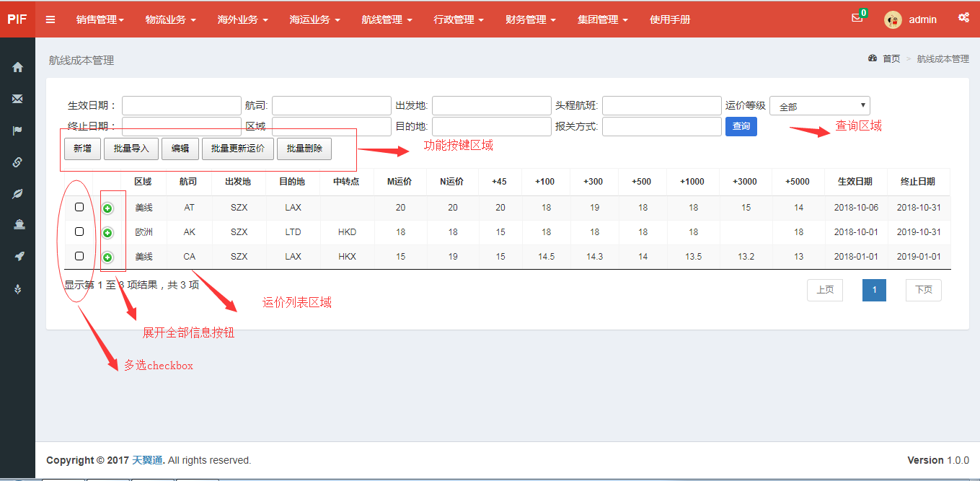Click the envelope icon in the sidebar
Image resolution: width=980 pixels, height=481 pixels.
click(x=17, y=99)
